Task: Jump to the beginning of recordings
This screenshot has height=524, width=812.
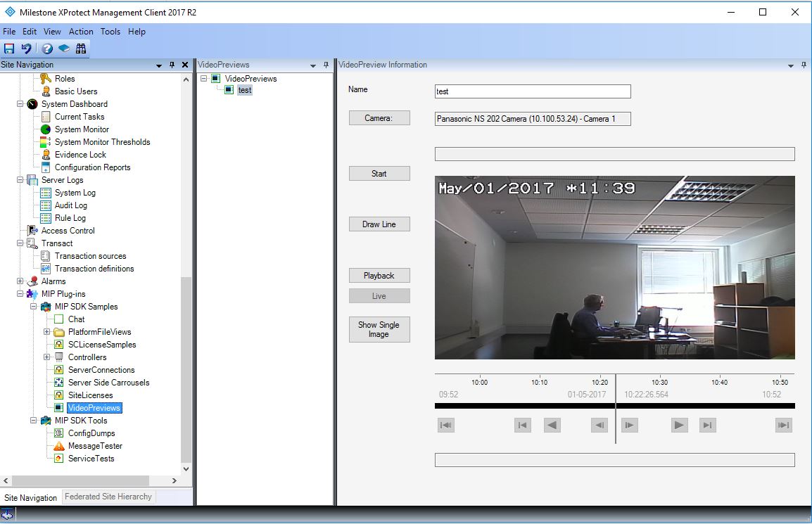Action: (446, 426)
